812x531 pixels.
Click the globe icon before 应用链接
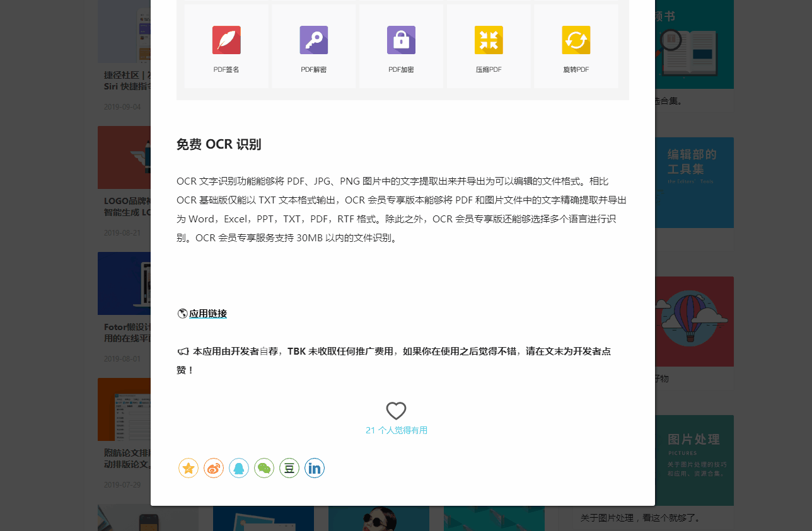183,314
